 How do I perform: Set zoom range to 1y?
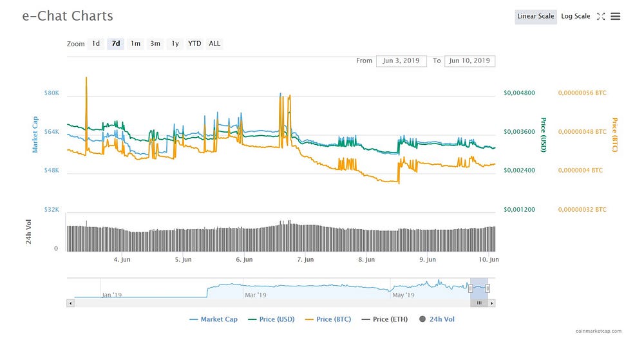[x=175, y=44]
